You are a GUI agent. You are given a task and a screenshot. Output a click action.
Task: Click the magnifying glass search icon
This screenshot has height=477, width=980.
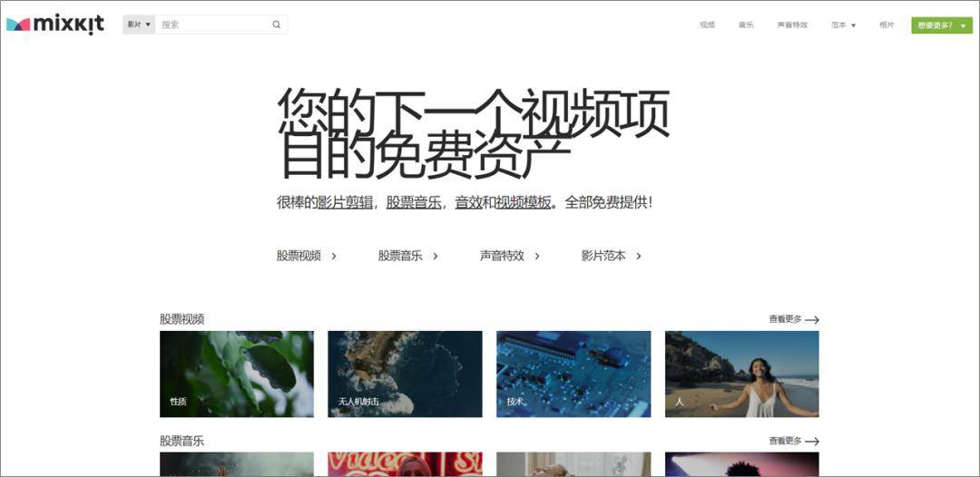point(276,25)
